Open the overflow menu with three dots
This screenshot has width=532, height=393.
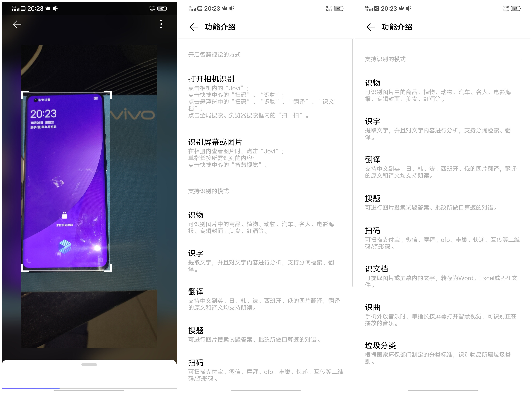click(161, 24)
